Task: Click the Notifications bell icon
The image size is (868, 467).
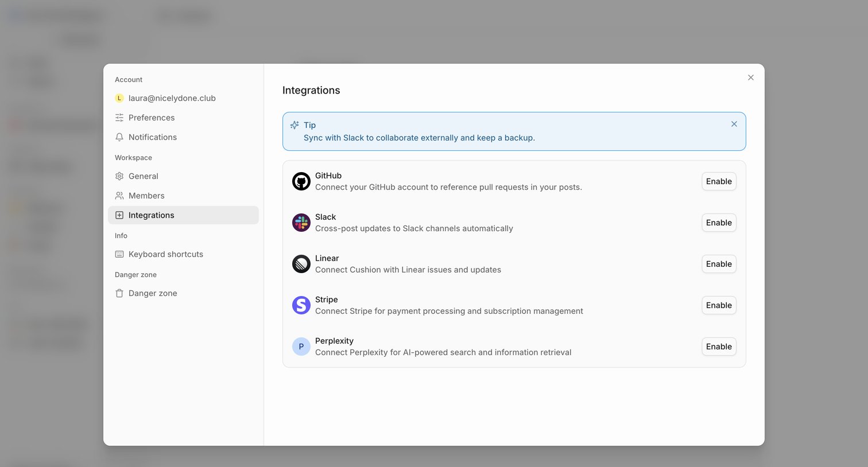Action: (119, 137)
